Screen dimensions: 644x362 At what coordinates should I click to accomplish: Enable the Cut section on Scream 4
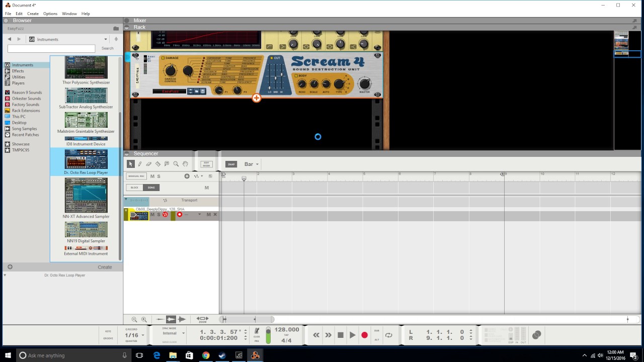click(x=271, y=58)
